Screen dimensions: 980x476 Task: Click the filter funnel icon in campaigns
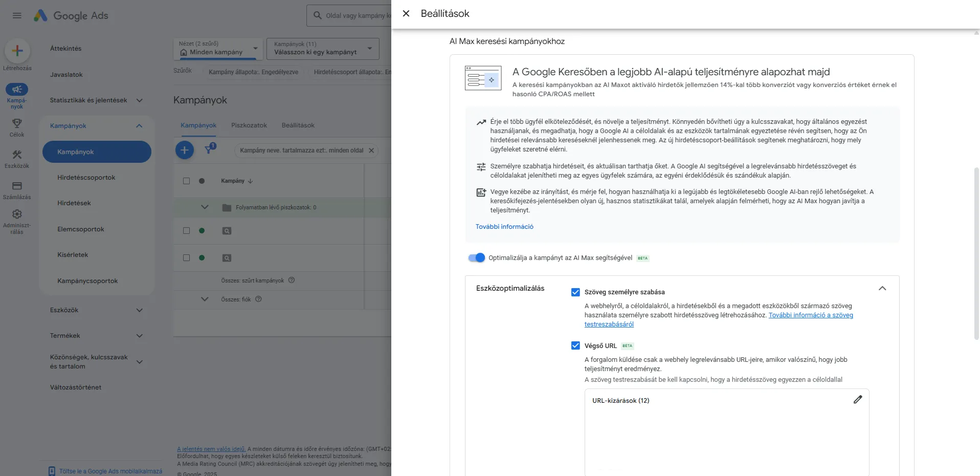tap(209, 149)
